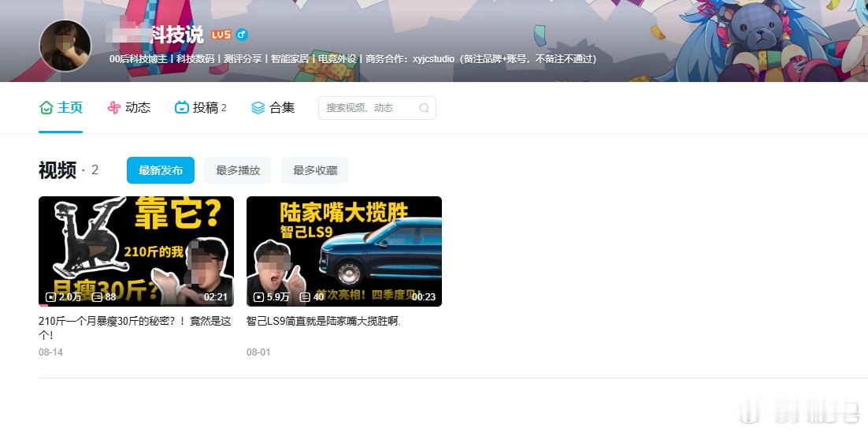Click the 08-14 upload date

[51, 352]
